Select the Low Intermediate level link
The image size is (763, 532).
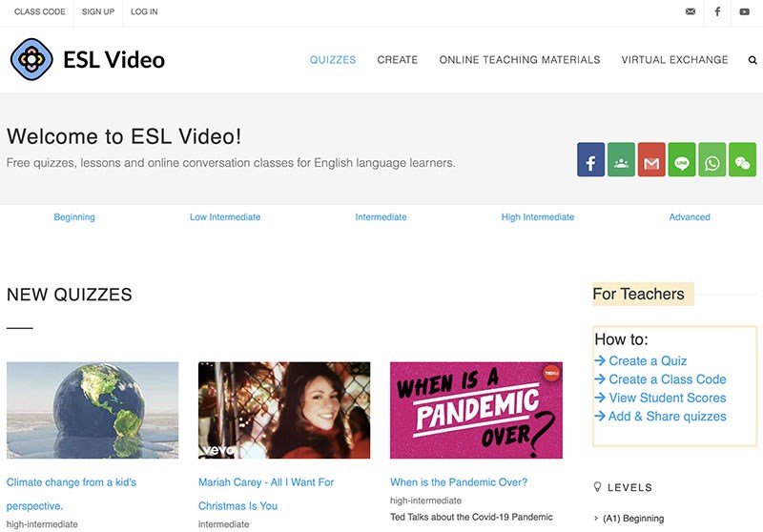225,216
